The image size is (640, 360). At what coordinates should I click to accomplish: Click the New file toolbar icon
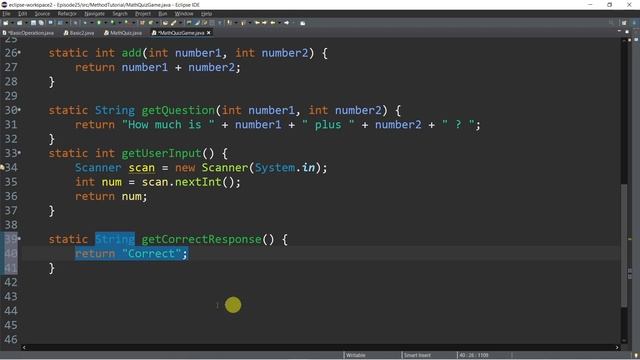click(5, 23)
